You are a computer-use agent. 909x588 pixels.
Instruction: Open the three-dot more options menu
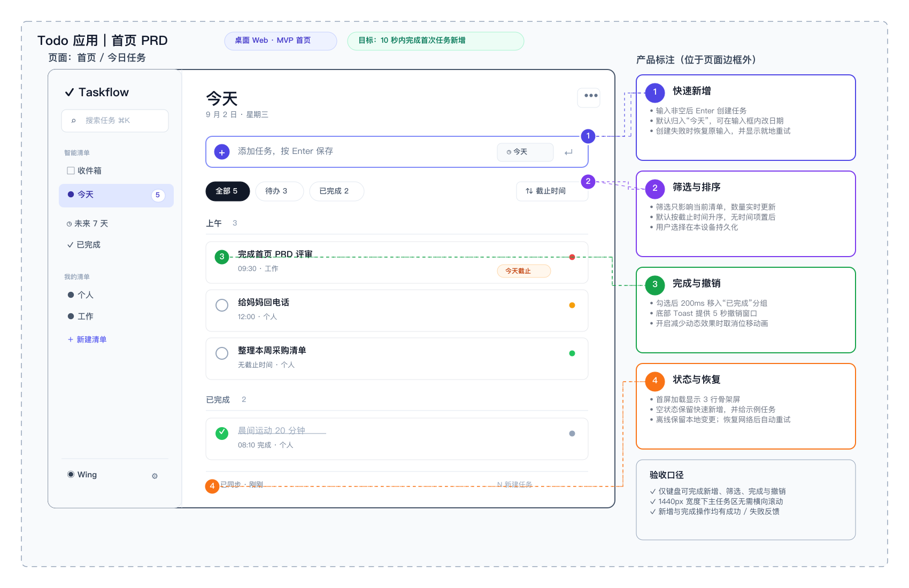click(x=589, y=97)
